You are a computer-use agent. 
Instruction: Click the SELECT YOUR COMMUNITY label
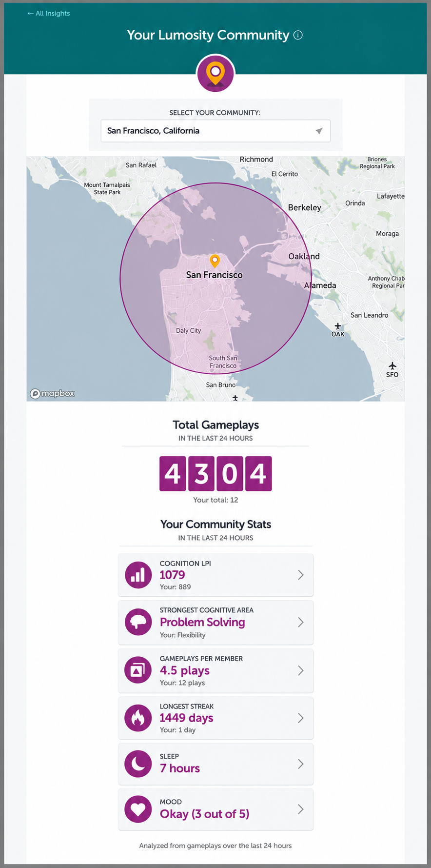click(215, 113)
